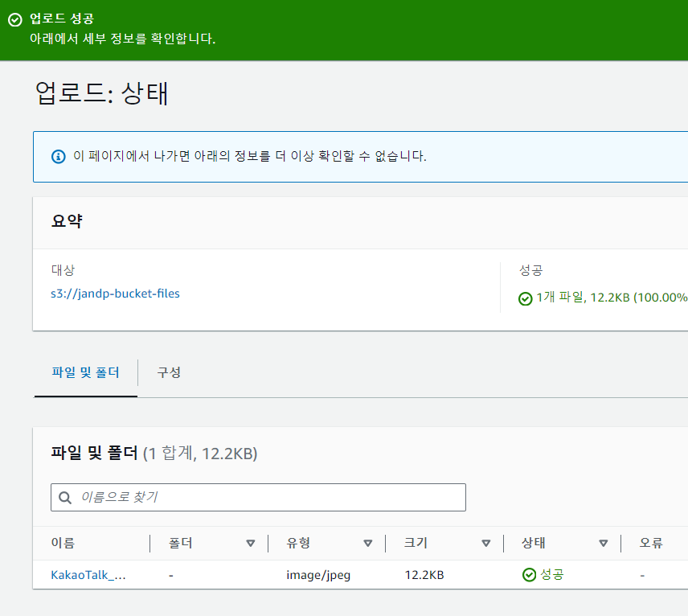Click the 성공 status text in file row
The image size is (688, 616).
click(x=551, y=574)
